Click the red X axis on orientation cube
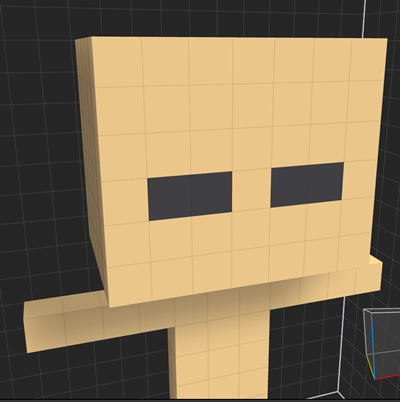The width and height of the screenshot is (400, 402). click(x=387, y=376)
